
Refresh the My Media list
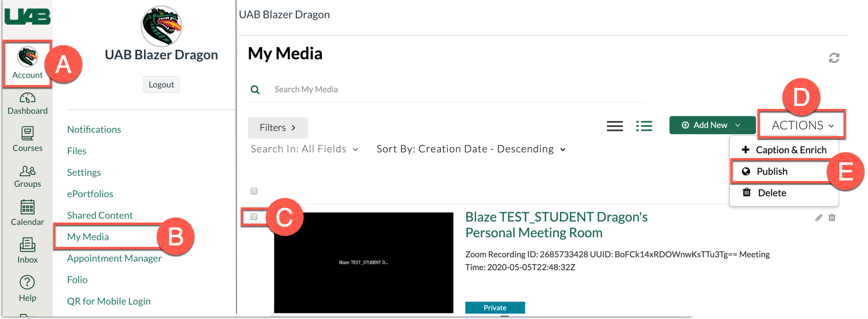(834, 58)
